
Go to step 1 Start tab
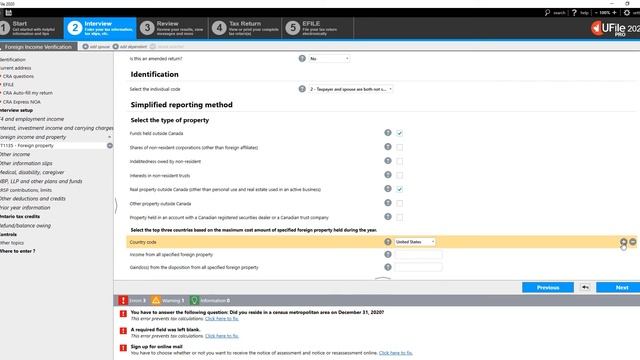[31, 28]
